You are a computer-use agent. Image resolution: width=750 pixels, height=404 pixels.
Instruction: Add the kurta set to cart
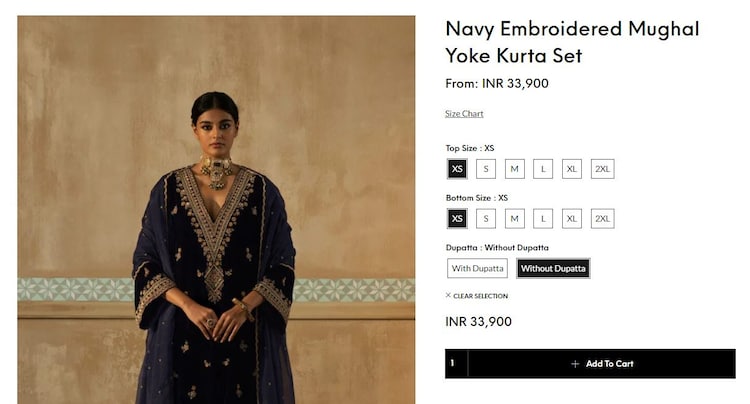pyautogui.click(x=602, y=364)
